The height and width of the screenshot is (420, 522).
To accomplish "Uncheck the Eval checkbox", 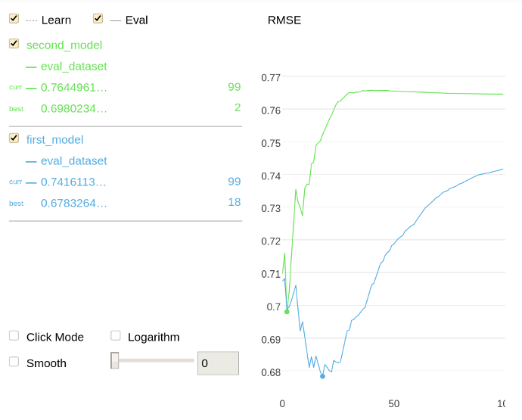I will pos(98,19).
